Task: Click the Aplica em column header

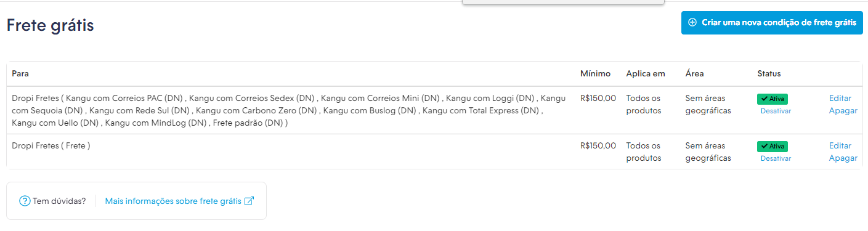Action: pos(646,74)
